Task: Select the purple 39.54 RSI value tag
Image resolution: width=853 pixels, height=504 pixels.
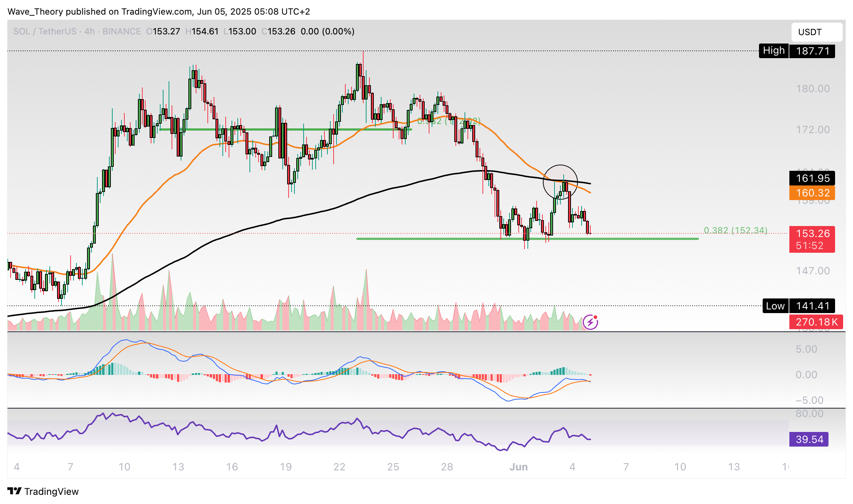Action: coord(809,439)
